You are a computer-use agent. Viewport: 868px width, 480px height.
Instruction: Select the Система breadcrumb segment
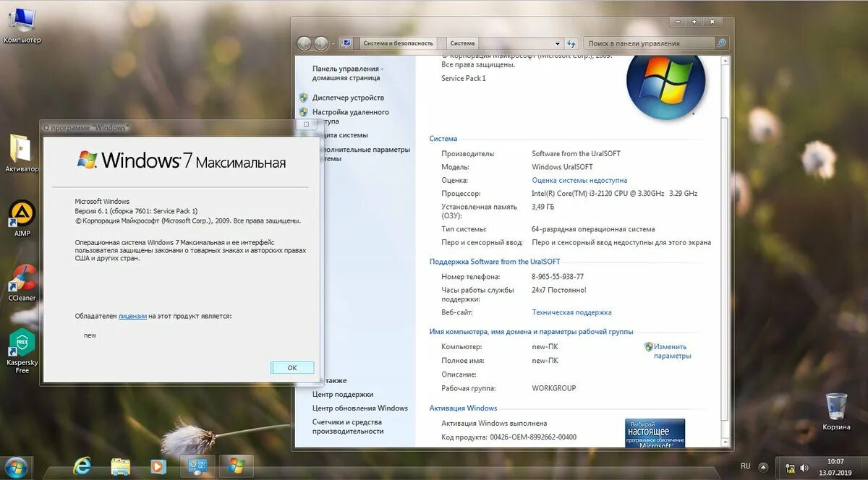(462, 43)
